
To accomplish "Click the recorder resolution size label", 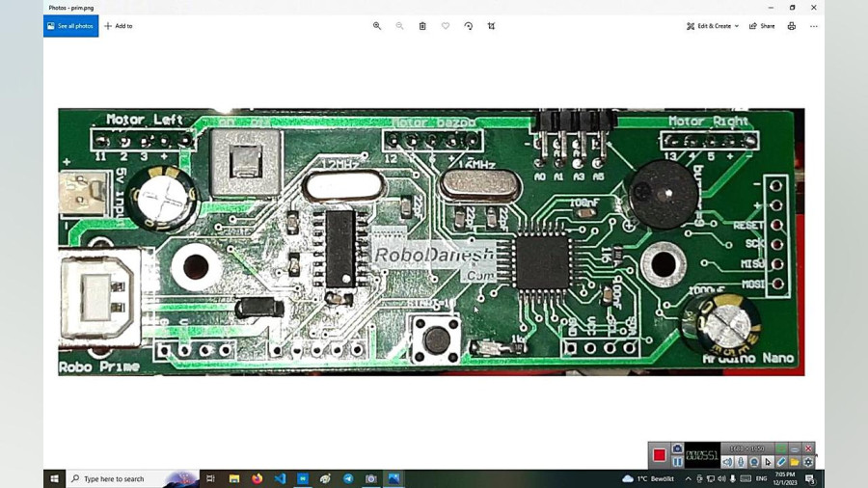I will (x=746, y=448).
